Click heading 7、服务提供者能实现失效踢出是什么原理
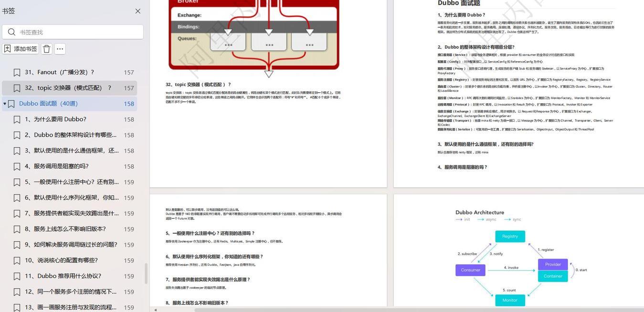 pos(208,280)
